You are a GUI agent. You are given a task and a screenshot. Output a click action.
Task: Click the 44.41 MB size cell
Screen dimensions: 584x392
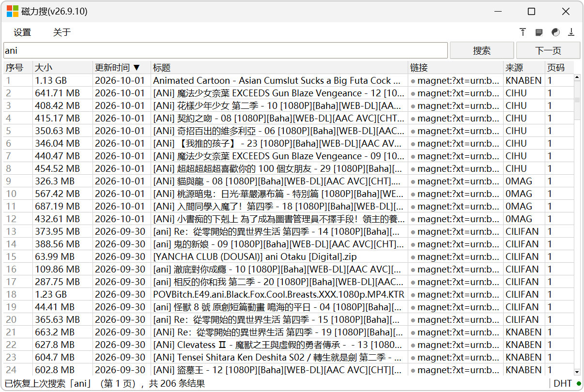tap(55, 307)
